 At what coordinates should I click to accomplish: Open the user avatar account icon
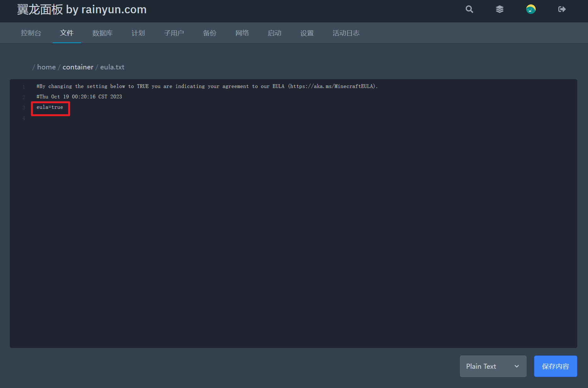(x=531, y=9)
